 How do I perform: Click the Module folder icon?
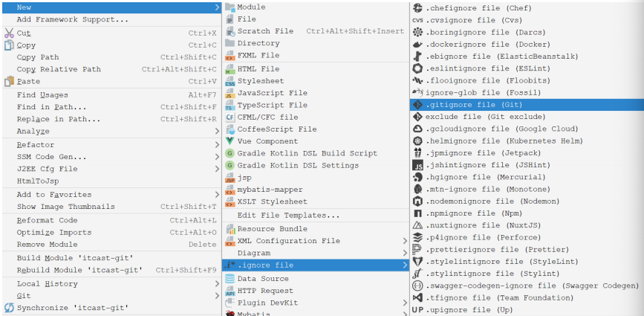point(230,7)
